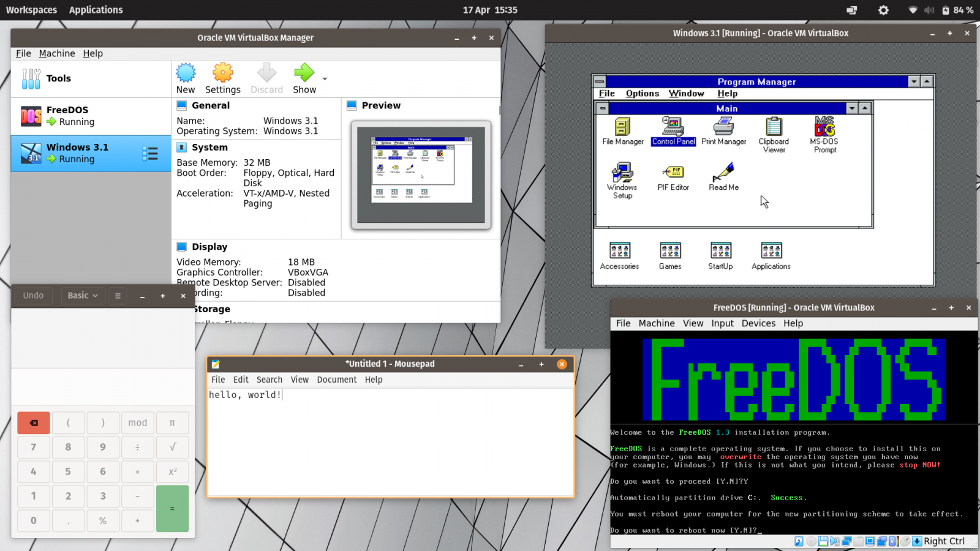980x551 pixels.
Task: Open the Devices menu in FreeDOS window
Action: (x=758, y=323)
